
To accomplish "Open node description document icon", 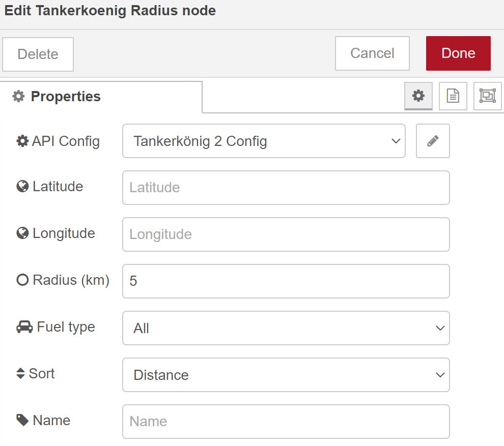I will [453, 96].
